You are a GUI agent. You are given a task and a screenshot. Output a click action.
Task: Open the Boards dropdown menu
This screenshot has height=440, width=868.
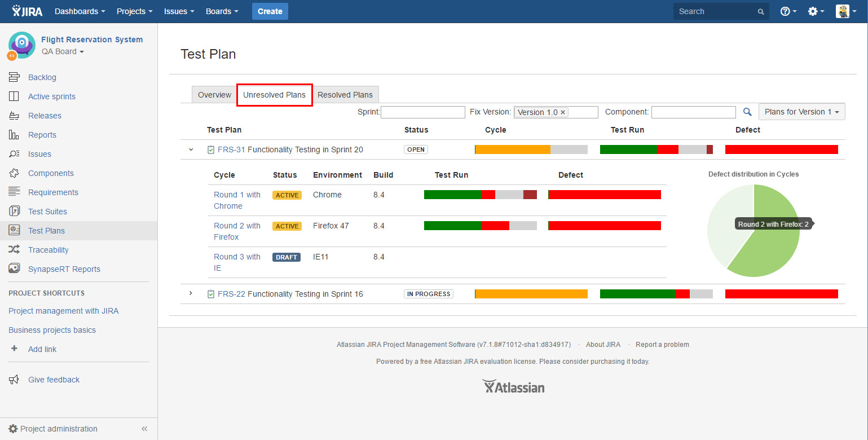pyautogui.click(x=222, y=11)
